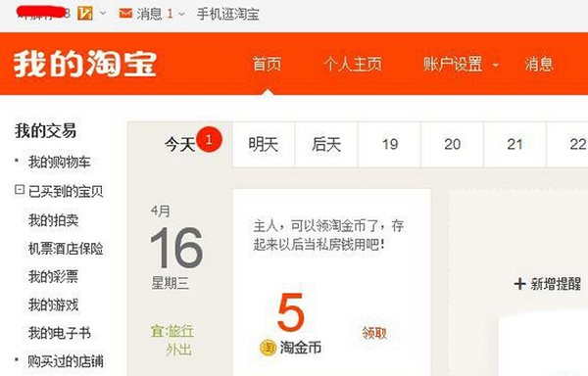The height and width of the screenshot is (376, 588).
Task: Expand the dropdown arrow next to 账户设置
Action: pos(495,65)
